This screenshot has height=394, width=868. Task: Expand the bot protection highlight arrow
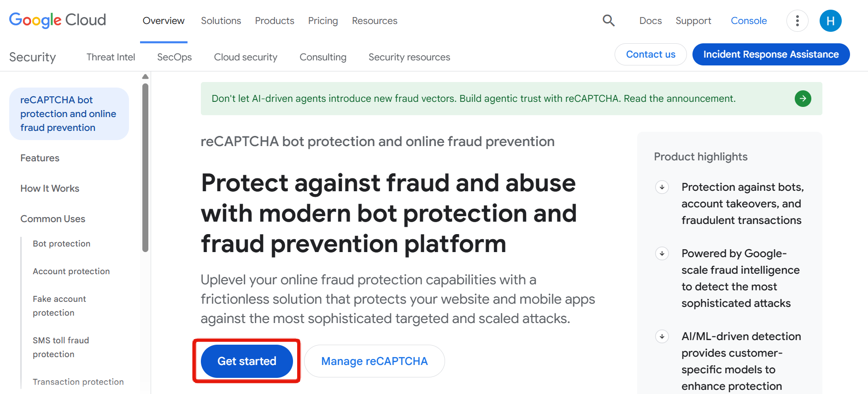[x=662, y=187]
